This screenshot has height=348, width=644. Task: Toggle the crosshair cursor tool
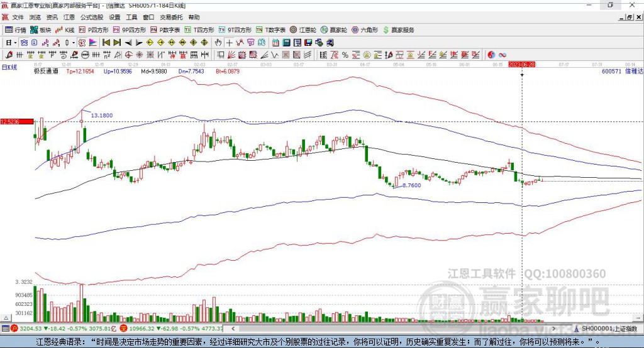229,43
